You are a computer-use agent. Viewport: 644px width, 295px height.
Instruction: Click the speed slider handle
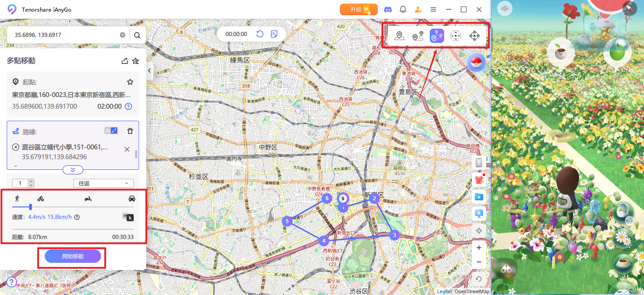[30, 207]
